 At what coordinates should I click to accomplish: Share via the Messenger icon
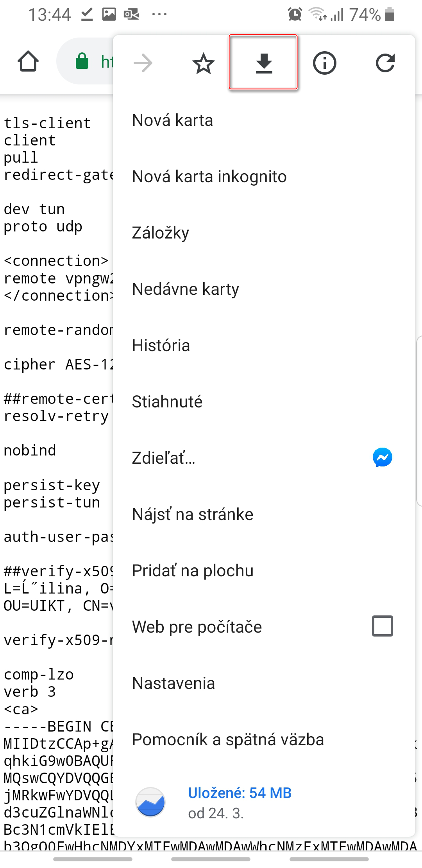point(382,457)
